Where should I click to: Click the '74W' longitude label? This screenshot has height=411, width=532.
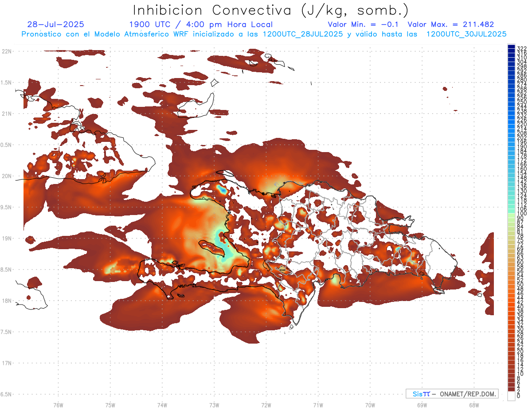click(162, 405)
